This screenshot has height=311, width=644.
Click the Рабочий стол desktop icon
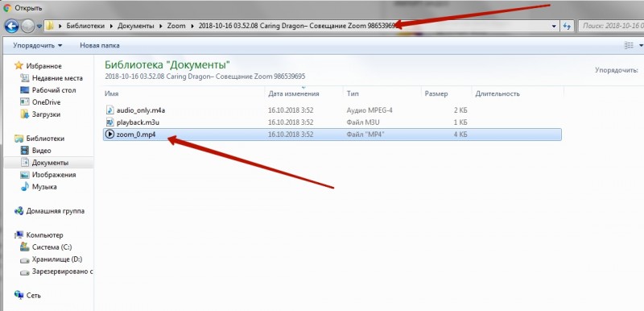pyautogui.click(x=25, y=90)
